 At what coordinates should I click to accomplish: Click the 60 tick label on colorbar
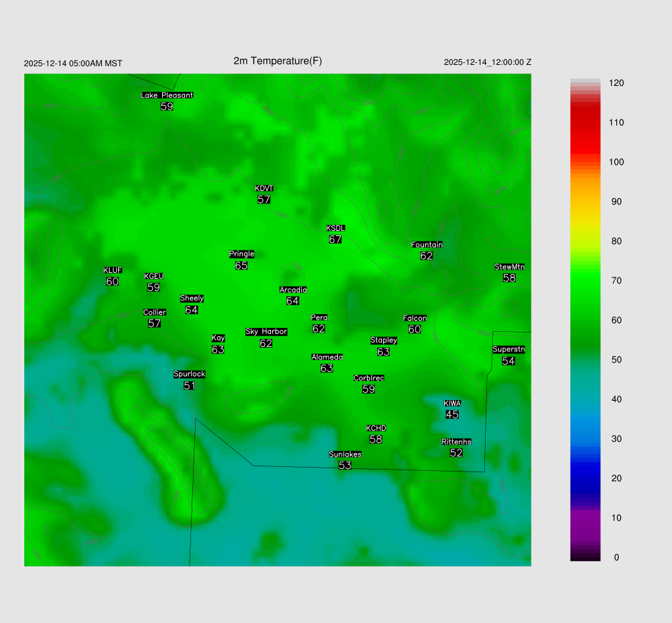(616, 320)
